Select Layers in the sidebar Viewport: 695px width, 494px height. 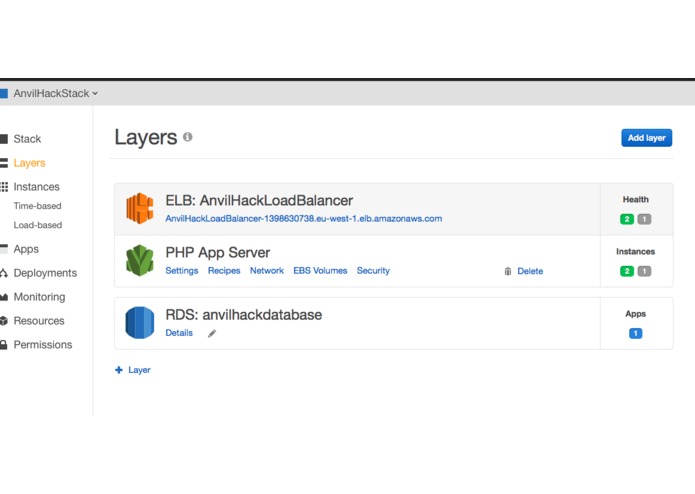click(29, 163)
